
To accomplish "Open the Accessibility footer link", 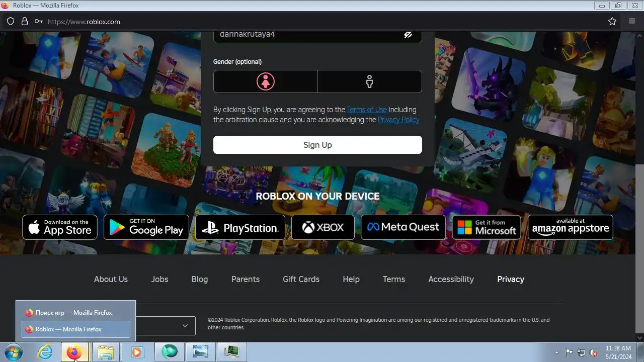I will pyautogui.click(x=451, y=279).
